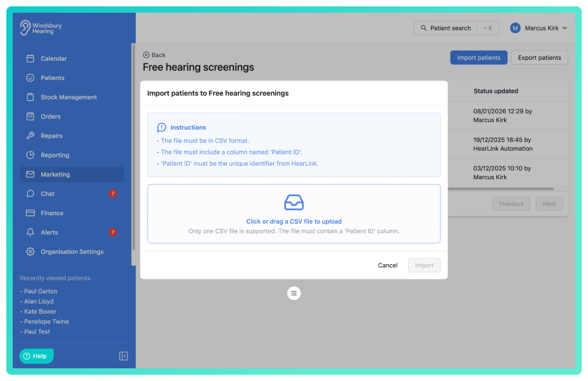Open recently viewed patient Penelope Twine
588x381 pixels.
click(46, 321)
